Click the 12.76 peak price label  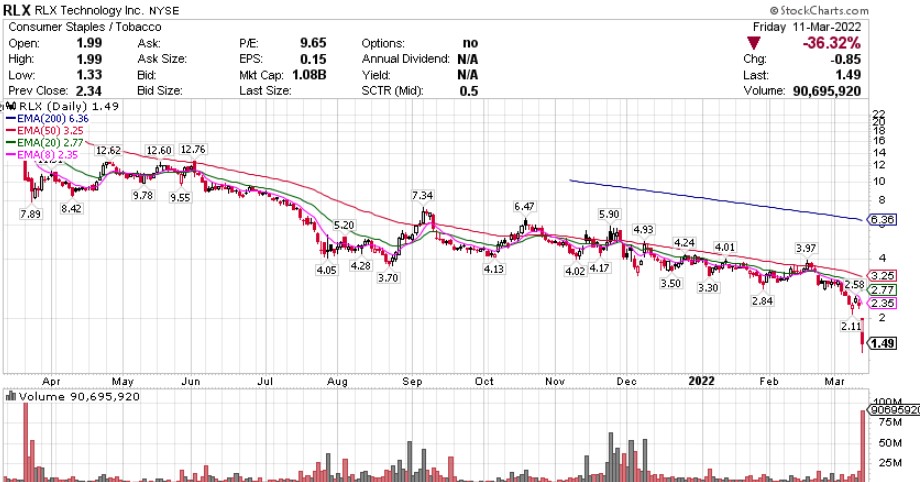tap(192, 150)
